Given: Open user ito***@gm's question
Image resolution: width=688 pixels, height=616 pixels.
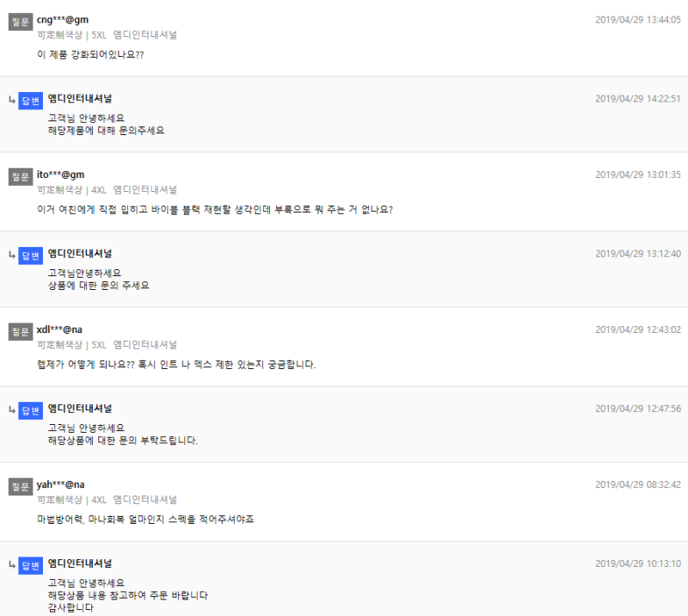Looking at the screenshot, I should (x=215, y=210).
